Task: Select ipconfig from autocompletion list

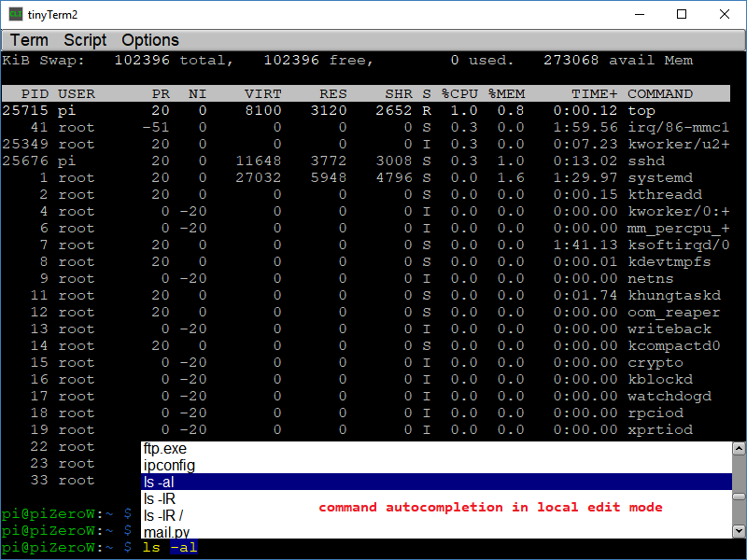Action: [436, 465]
